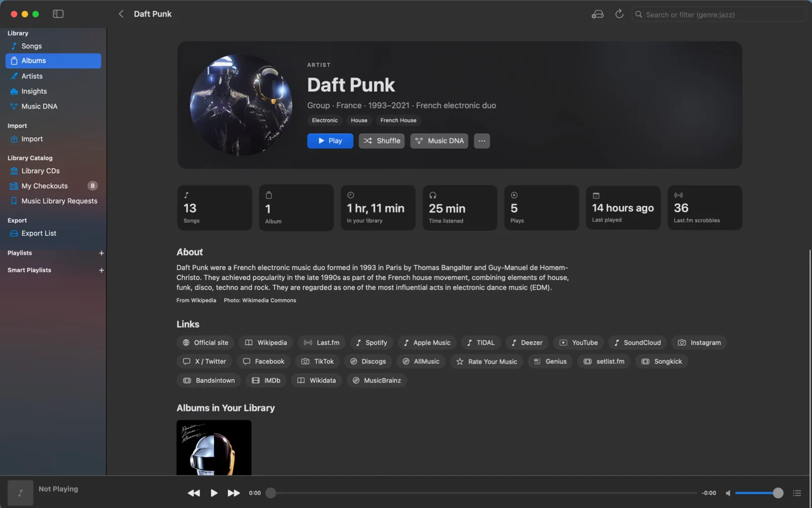This screenshot has height=508, width=812.
Task: Refresh library with the reload icon
Action: (619, 14)
